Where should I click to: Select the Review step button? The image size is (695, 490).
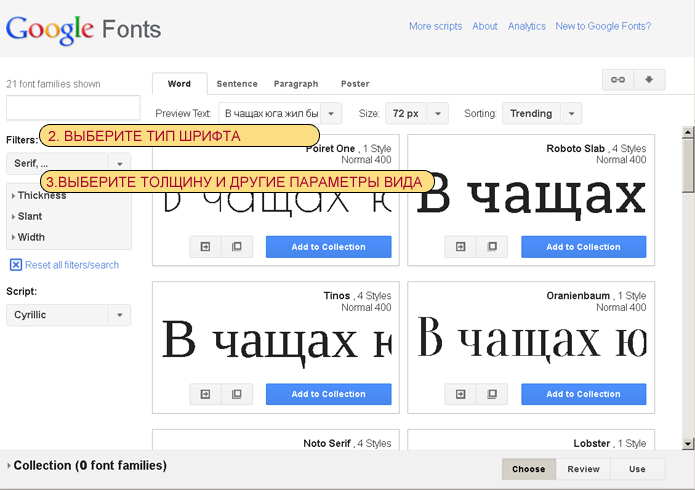(x=583, y=469)
